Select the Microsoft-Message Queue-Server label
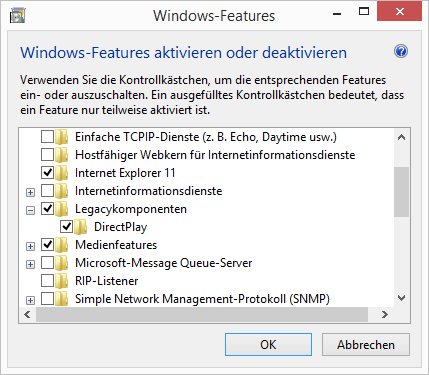Viewport: 429px width, 375px height. click(x=164, y=263)
